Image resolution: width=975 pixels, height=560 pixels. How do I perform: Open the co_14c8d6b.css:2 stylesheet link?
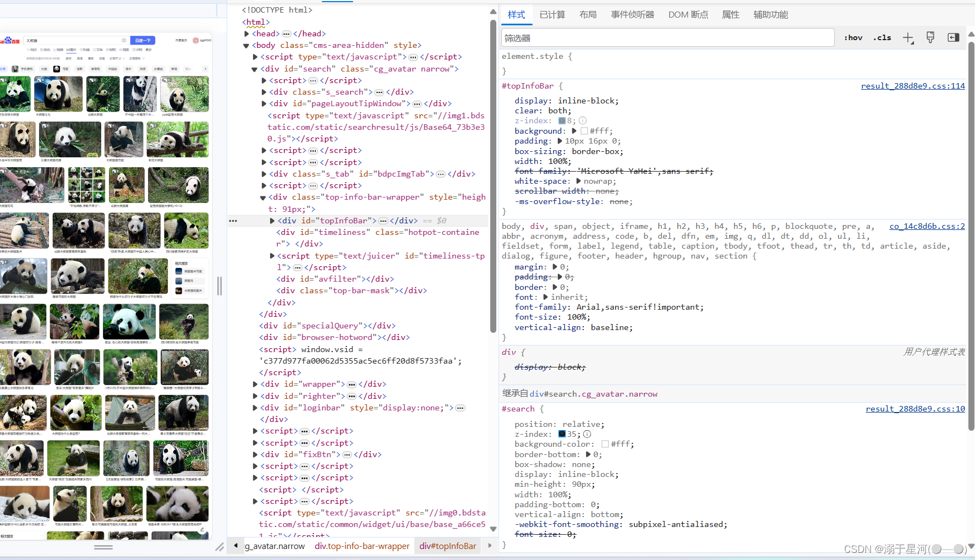[x=927, y=226]
